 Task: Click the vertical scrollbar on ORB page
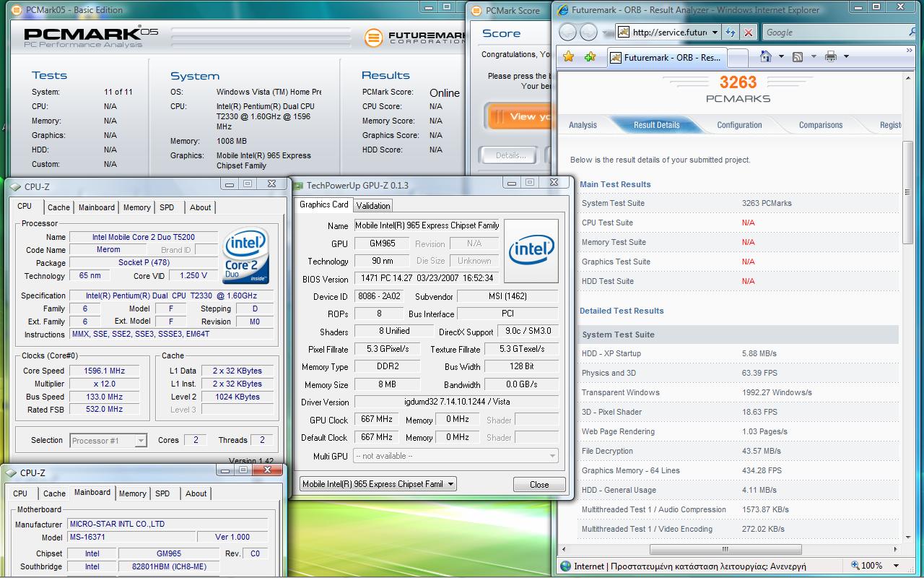(907, 192)
